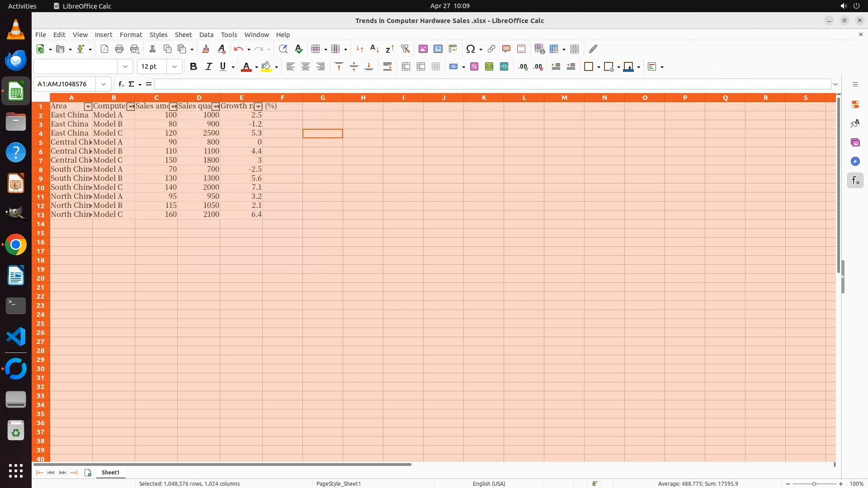
Task: Open the Data menu
Action: 206,35
